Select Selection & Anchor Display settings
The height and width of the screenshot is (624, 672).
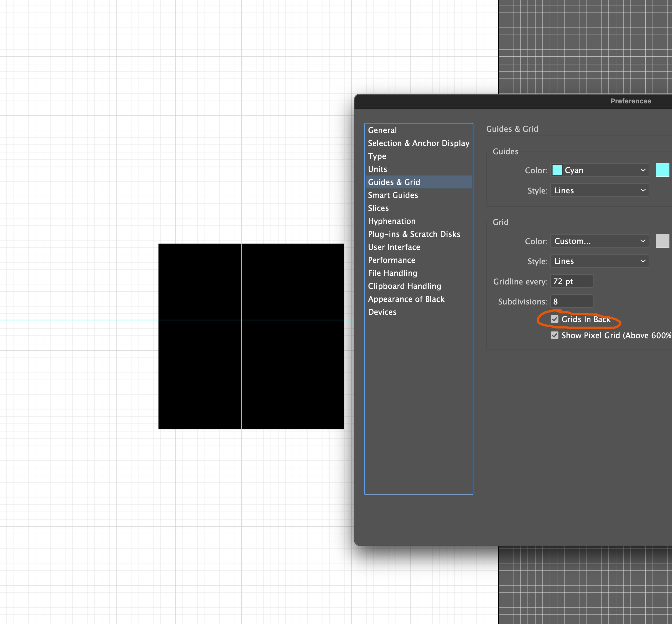(418, 143)
